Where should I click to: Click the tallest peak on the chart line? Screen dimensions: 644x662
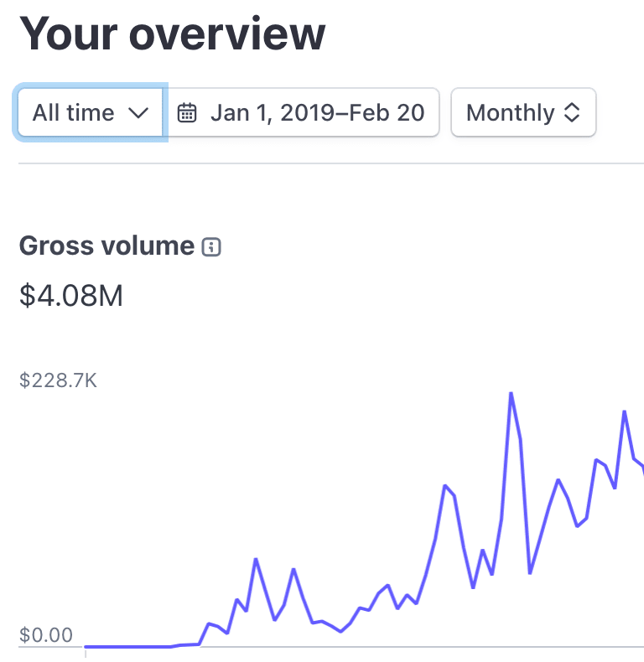(x=511, y=393)
